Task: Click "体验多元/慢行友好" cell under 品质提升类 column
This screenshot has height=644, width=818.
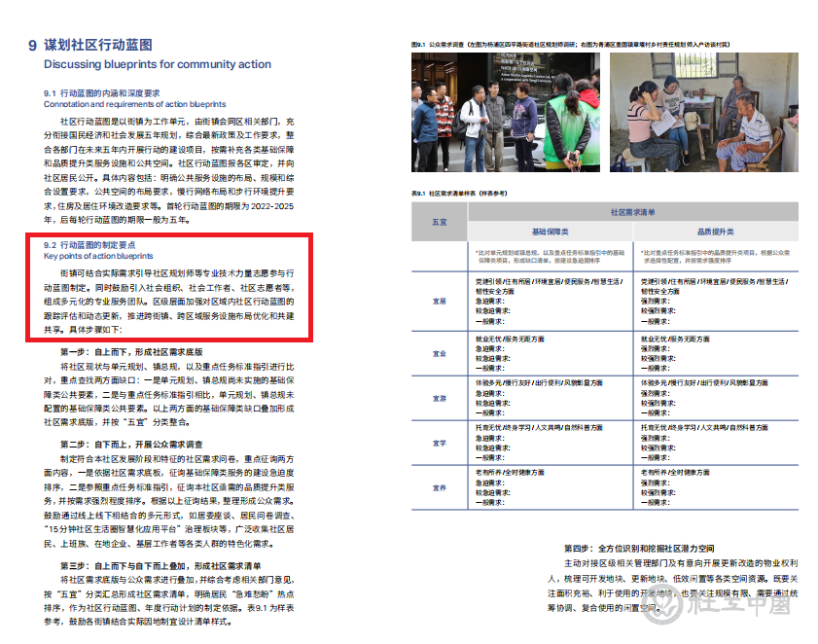Action: [x=704, y=382]
